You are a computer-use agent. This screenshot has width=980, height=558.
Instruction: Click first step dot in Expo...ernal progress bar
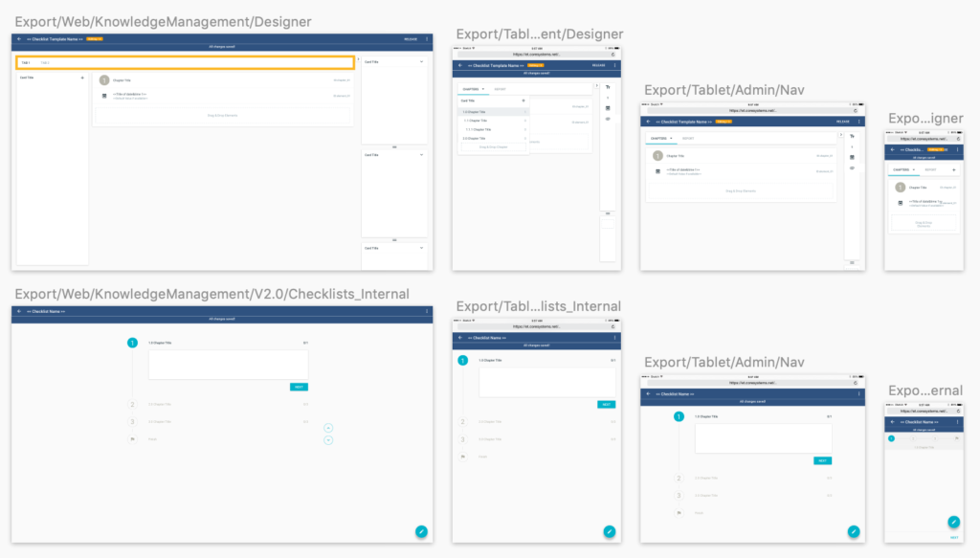click(x=892, y=438)
